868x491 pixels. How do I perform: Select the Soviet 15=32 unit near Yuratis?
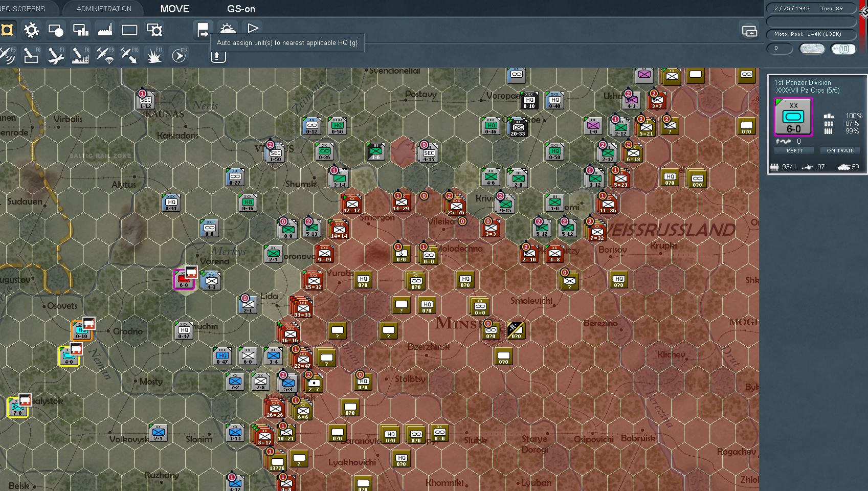point(313,281)
